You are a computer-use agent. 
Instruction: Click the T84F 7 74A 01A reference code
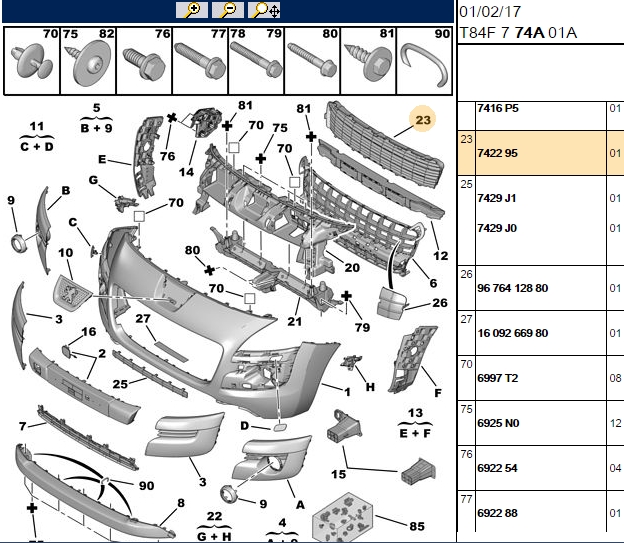click(x=518, y=33)
